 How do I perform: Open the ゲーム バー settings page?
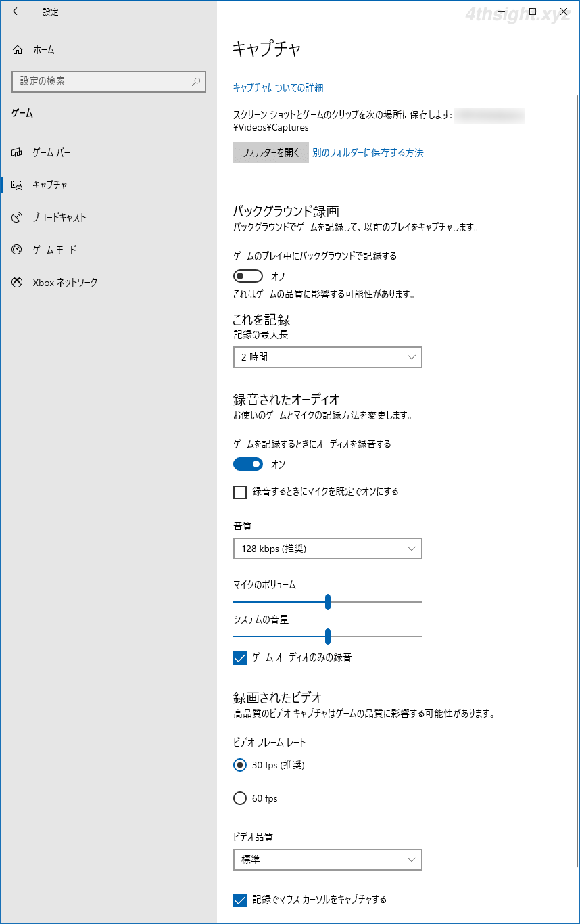click(108, 153)
